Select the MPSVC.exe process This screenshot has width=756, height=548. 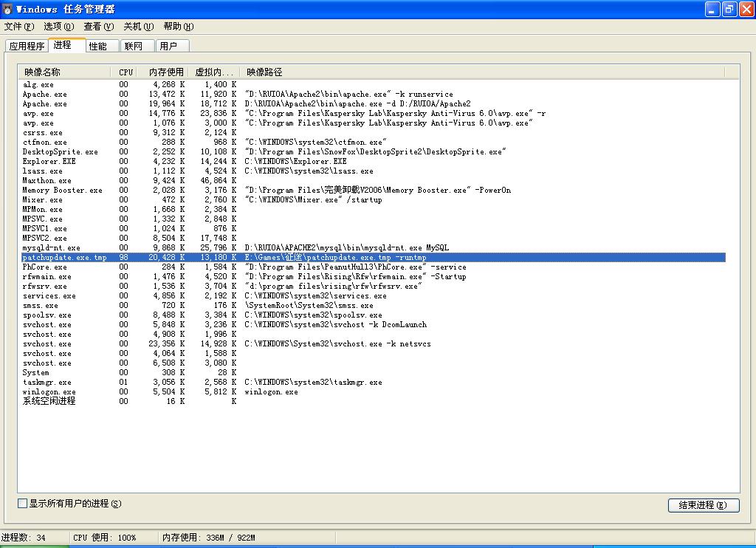tap(374, 219)
